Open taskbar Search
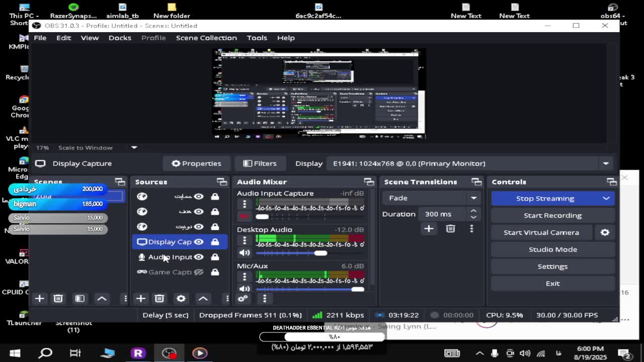This screenshot has height=362, width=644. (x=46, y=353)
